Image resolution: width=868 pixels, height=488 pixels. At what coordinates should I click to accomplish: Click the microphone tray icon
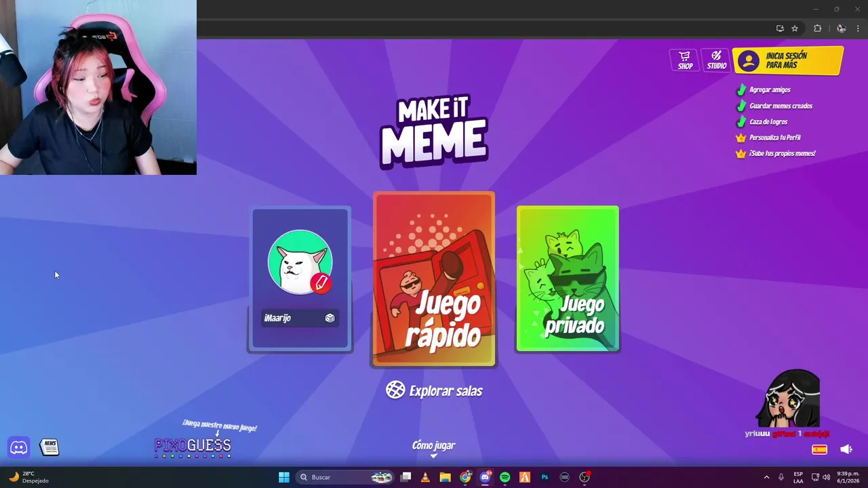tap(781, 477)
